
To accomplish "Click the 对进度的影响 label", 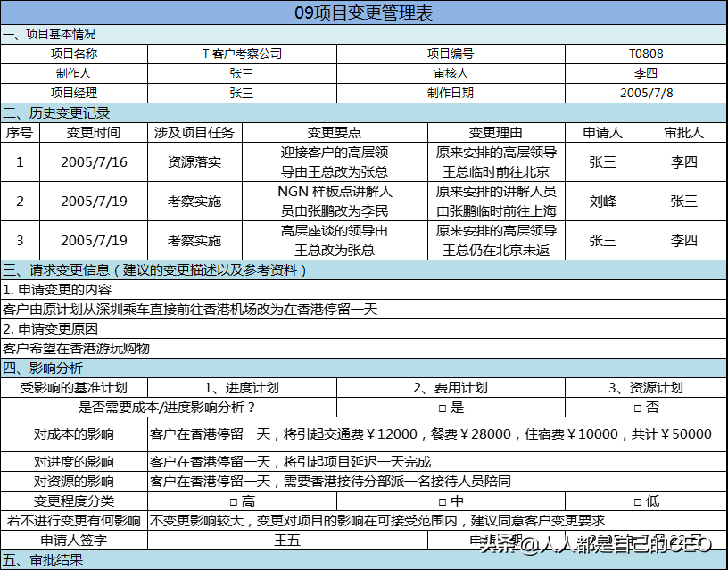I will click(x=74, y=462).
